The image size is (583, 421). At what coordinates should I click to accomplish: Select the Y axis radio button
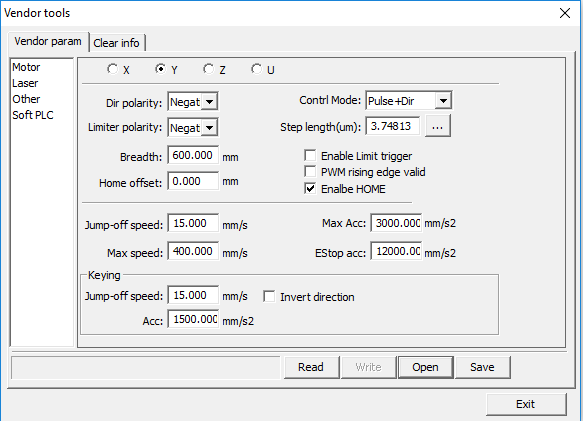(x=161, y=69)
